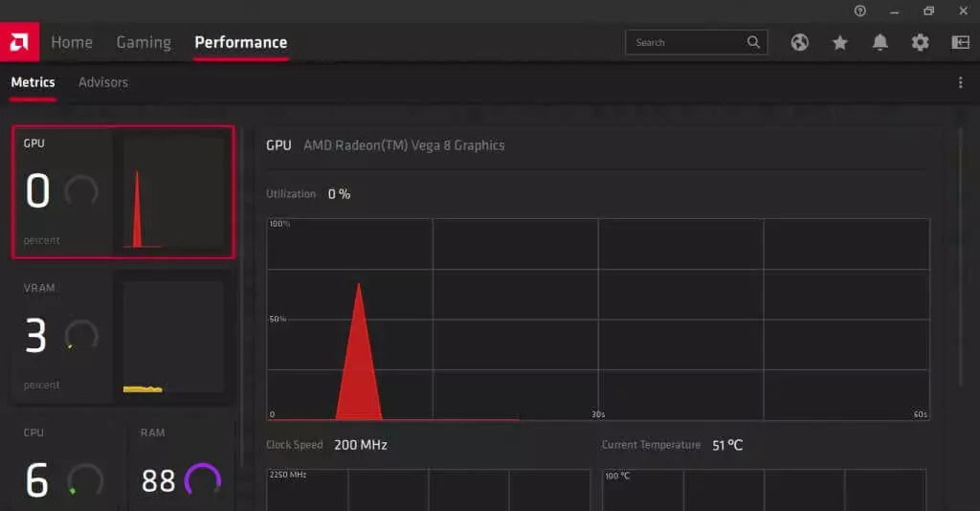Click the right-side vertical scrollbar
This screenshot has width=980, height=511.
[x=963, y=256]
